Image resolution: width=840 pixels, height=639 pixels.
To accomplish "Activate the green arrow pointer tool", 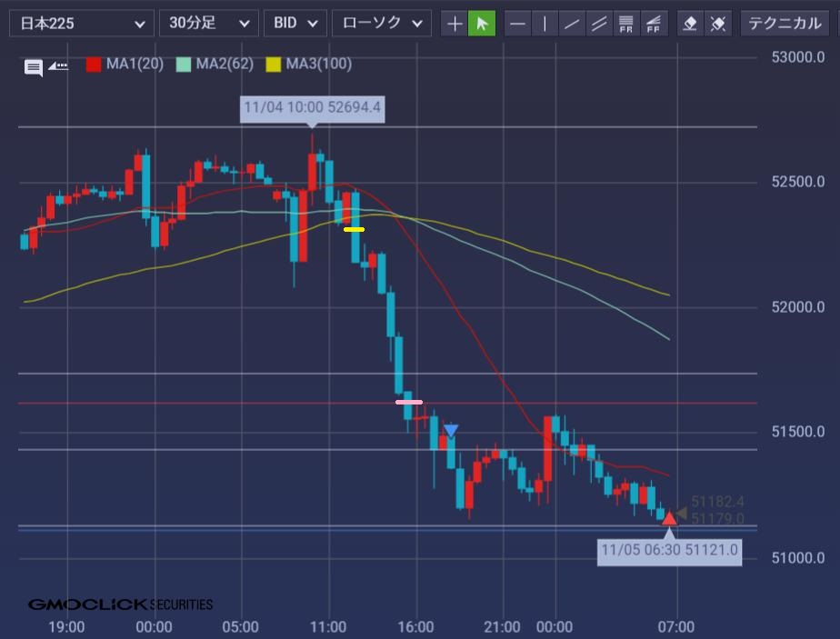I will coord(481,23).
